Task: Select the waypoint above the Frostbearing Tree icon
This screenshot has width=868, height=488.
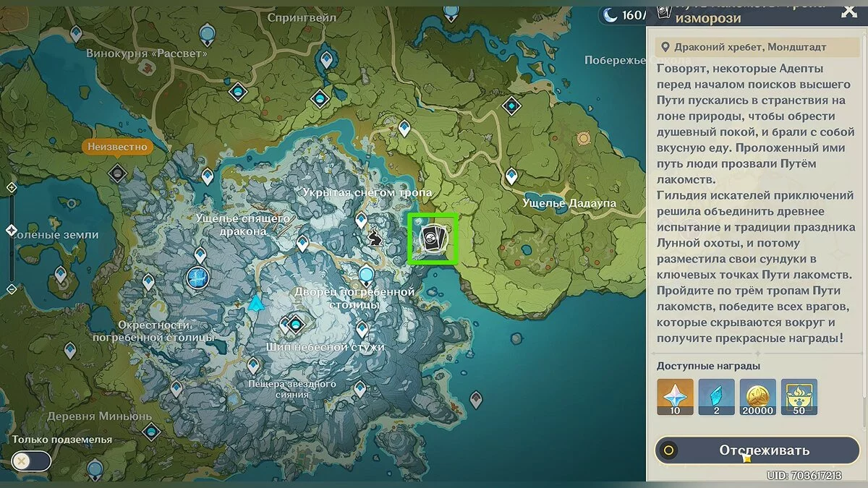Action: point(200,254)
